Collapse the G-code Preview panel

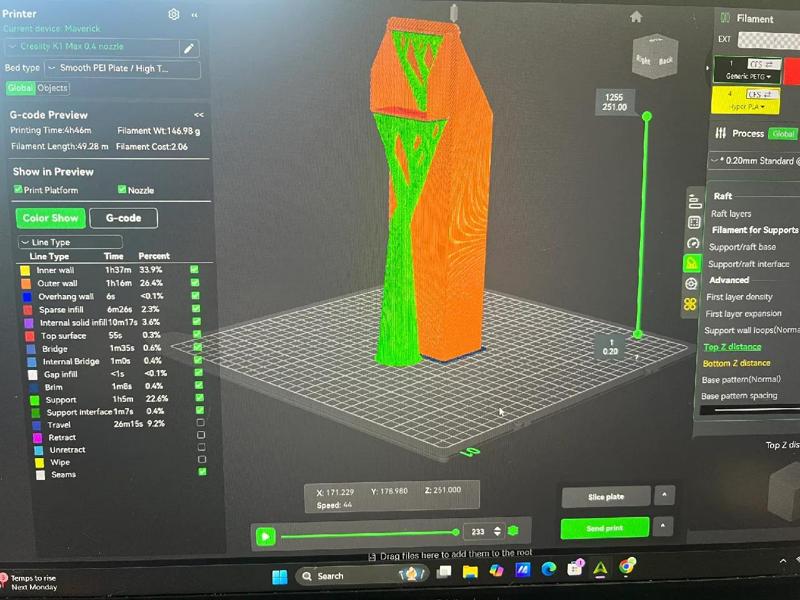point(199,115)
